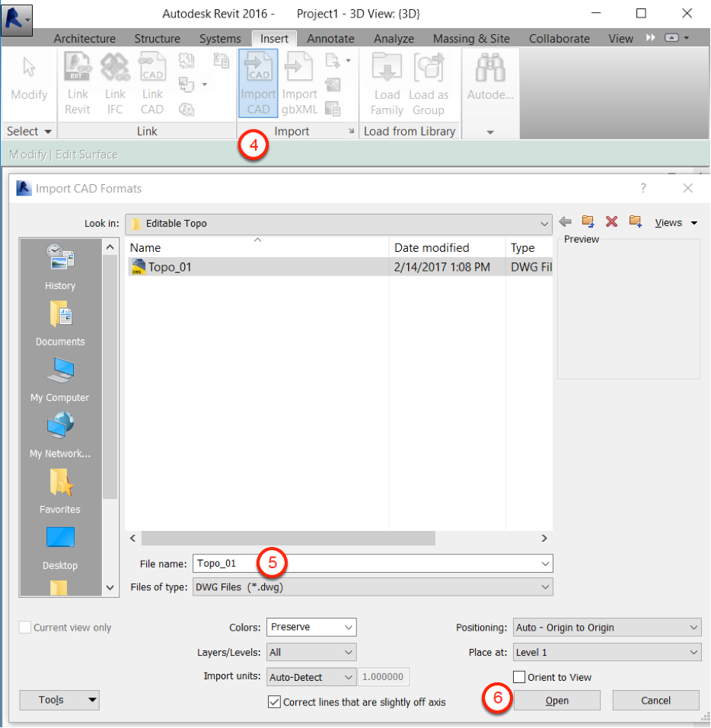Click the Link IFC icon
This screenshot has width=711, height=728.
tap(115, 67)
